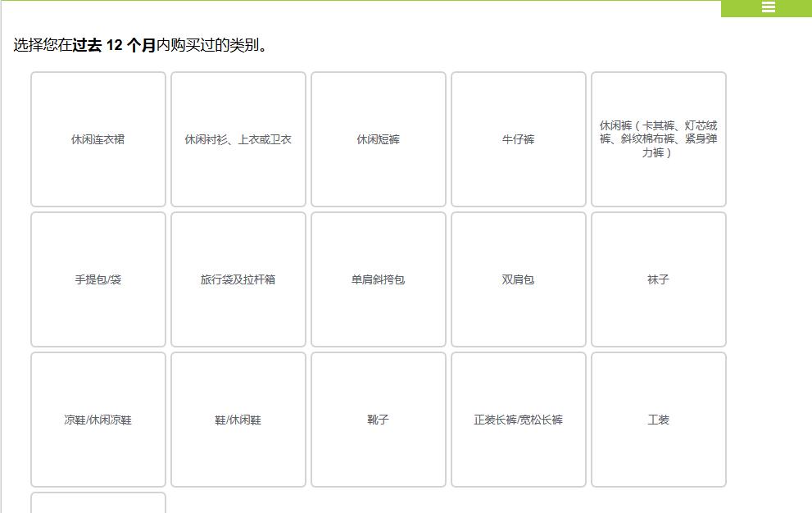The width and height of the screenshot is (812, 513).
Task: Select the 凉鞋/休闲凉鞋 tile
Action: tap(98, 418)
